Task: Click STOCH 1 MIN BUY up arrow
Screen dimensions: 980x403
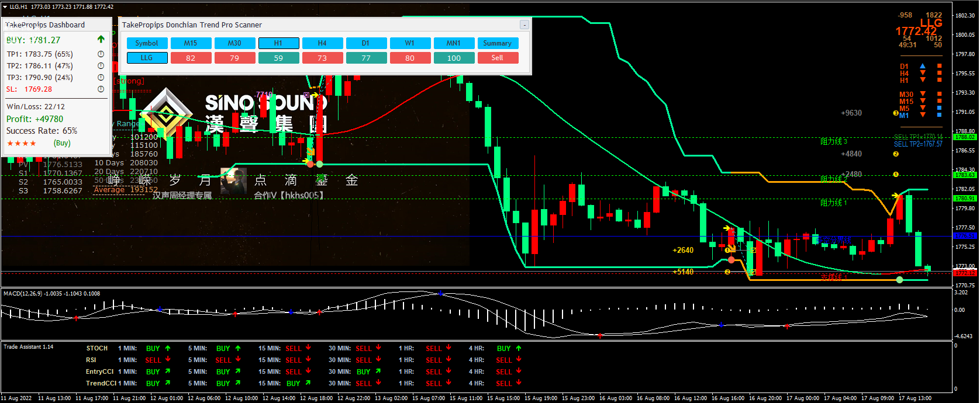Action: pyautogui.click(x=168, y=348)
